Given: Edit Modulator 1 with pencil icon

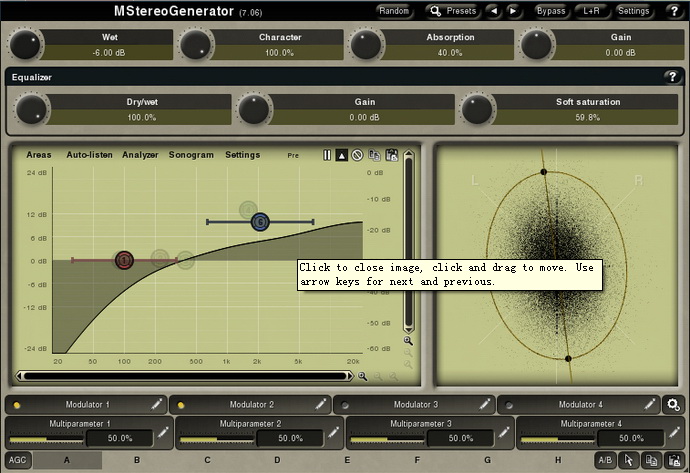Looking at the screenshot, I should pos(156,404).
